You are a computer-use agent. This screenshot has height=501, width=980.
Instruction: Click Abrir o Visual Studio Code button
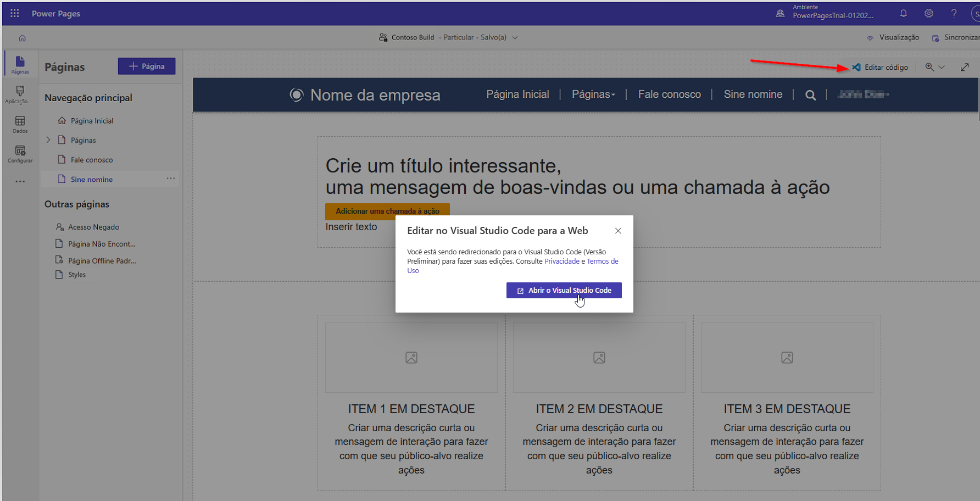[x=564, y=290]
